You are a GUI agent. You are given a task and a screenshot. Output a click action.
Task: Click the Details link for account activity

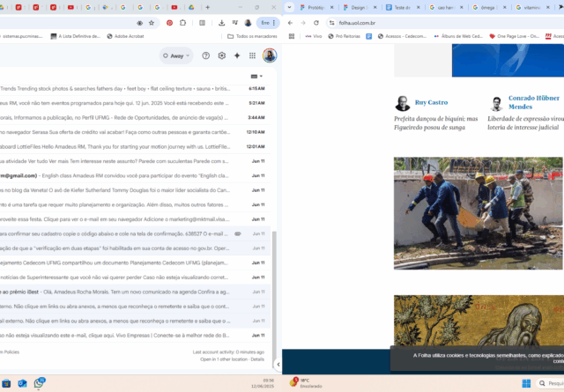[256, 359]
